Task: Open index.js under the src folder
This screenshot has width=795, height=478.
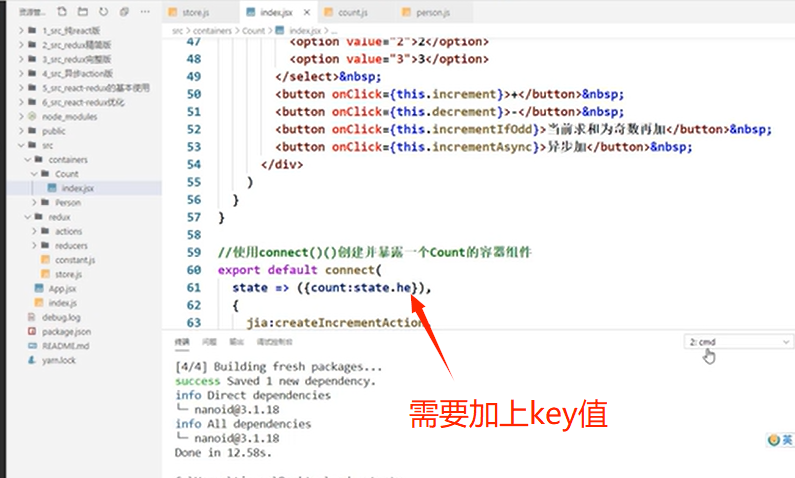Action: 63,303
